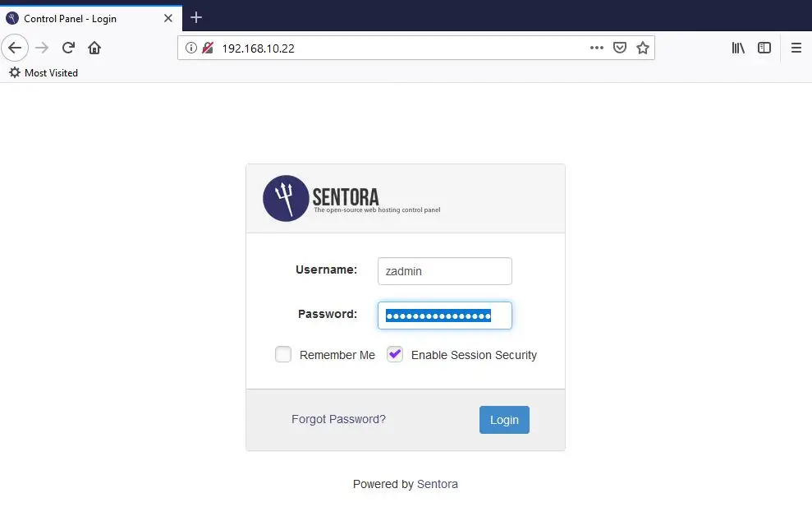Open the Forgot Password link
812x516 pixels.
(338, 419)
